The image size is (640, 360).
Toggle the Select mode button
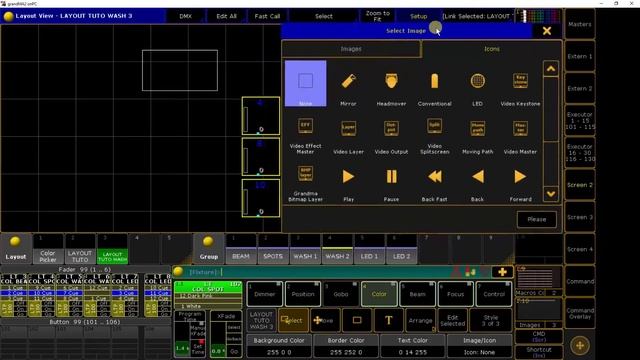pos(293,320)
